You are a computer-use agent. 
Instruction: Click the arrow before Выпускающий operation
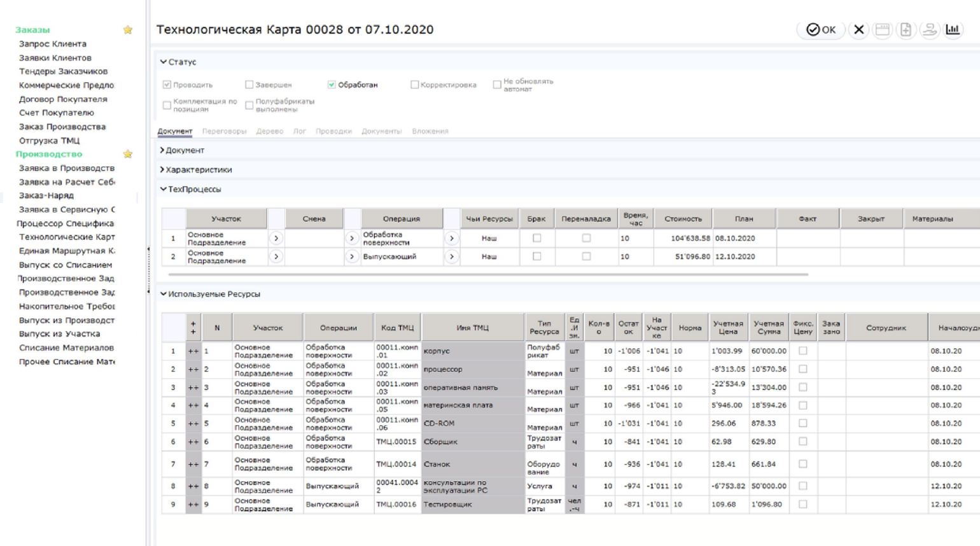[352, 256]
